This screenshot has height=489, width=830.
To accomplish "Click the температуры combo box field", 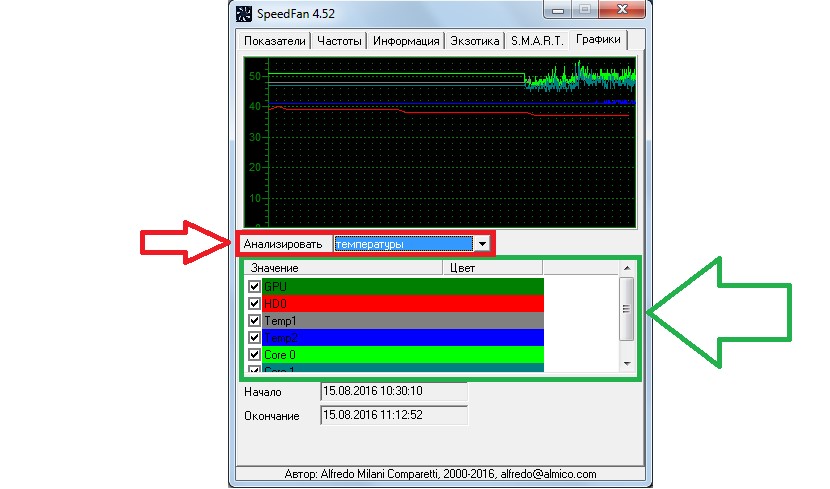I will (403, 244).
